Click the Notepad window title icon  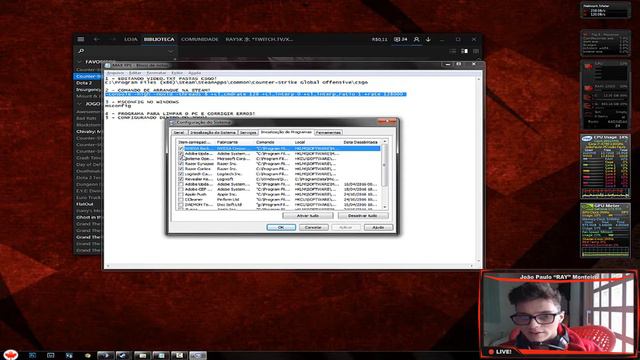(x=107, y=65)
